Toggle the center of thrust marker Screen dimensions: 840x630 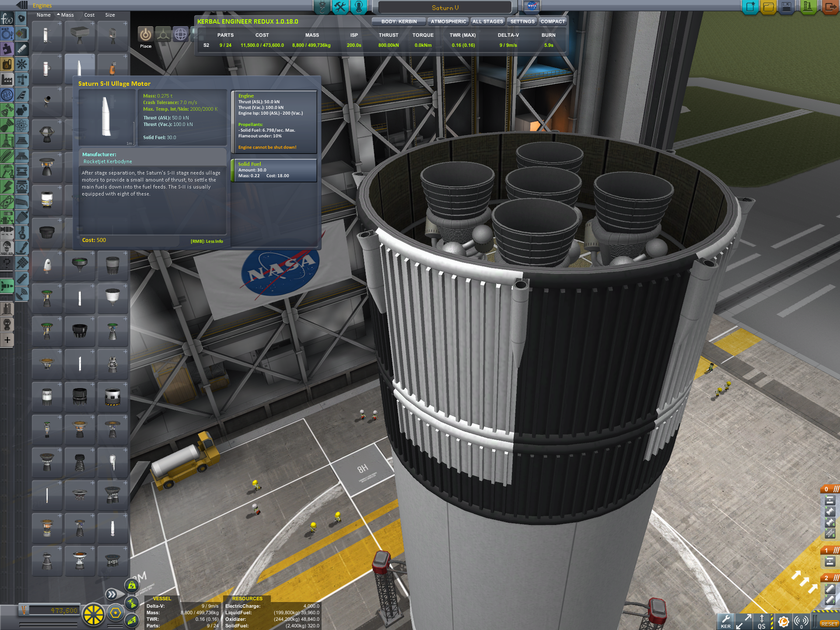click(x=132, y=603)
